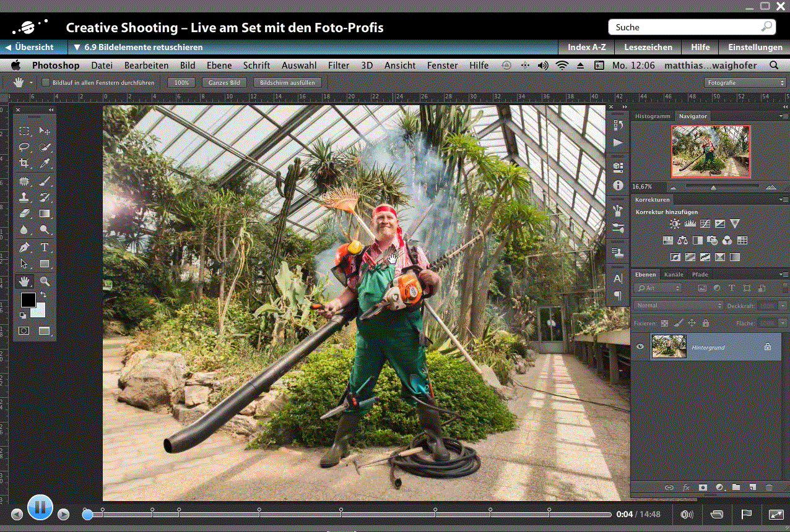
Task: Expand chapter 6.9 Bildelemente retuschieren
Action: tap(137, 47)
